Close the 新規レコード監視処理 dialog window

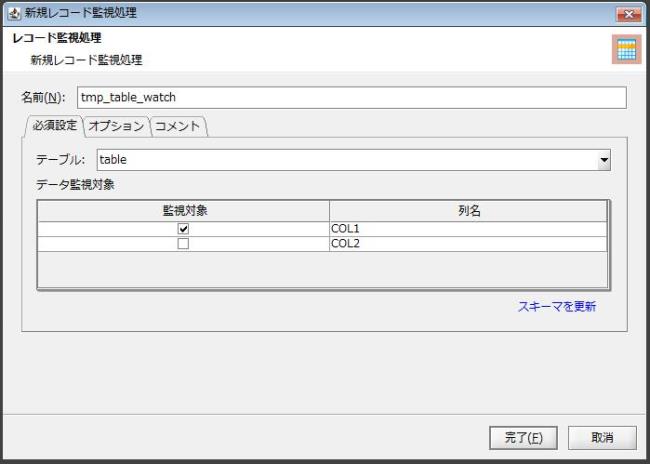click(x=629, y=13)
